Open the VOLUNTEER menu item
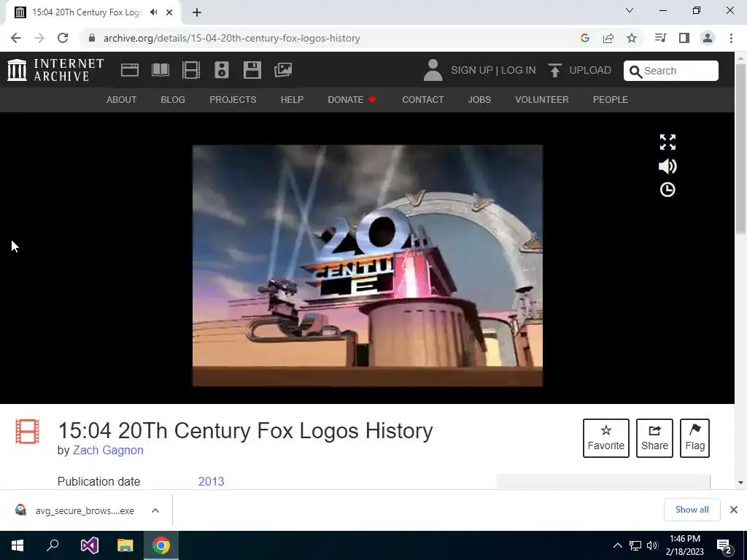This screenshot has width=747, height=560. (x=542, y=99)
